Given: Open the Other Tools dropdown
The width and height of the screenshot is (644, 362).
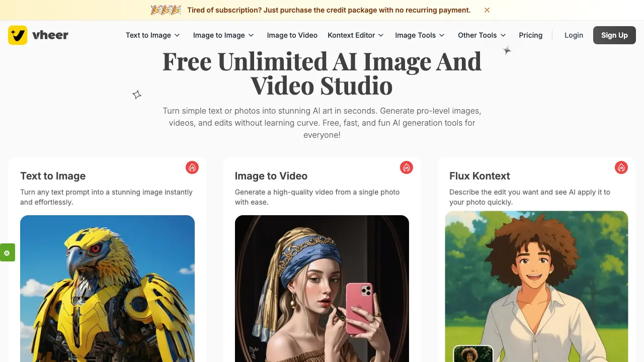Looking at the screenshot, I should tap(482, 35).
